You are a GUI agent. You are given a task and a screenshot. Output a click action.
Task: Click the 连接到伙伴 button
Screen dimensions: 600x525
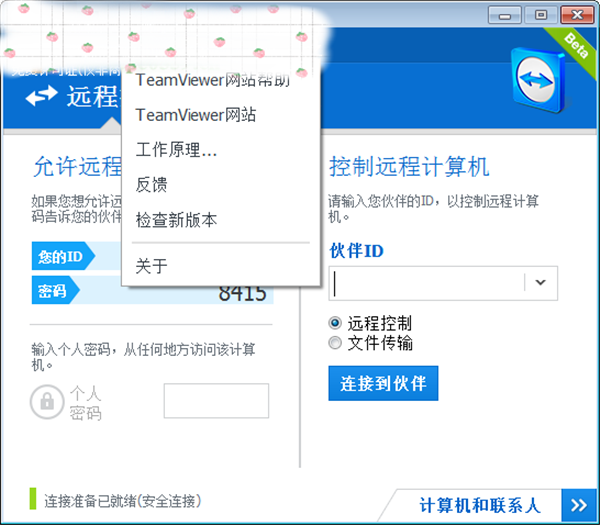[x=383, y=383]
